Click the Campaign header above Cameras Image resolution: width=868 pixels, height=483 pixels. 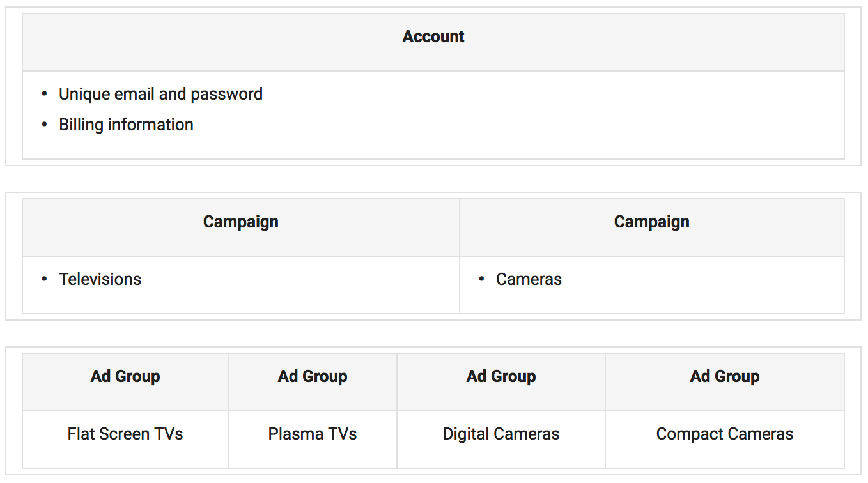point(651,222)
